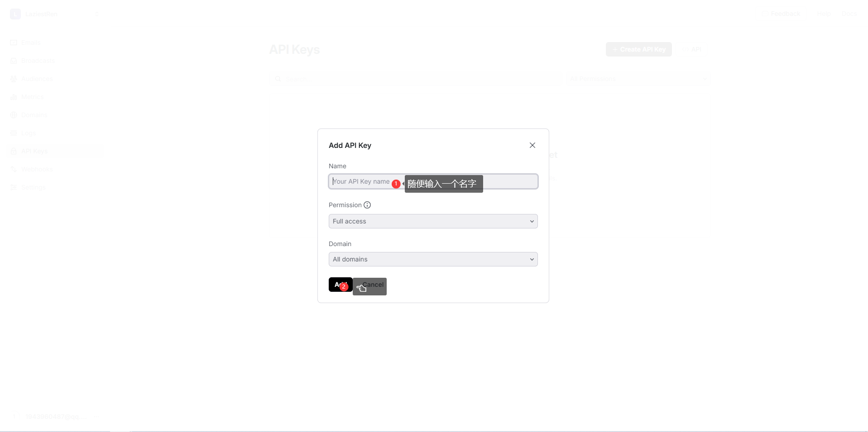Click the Feedback button in the header
Screen dimensions: 868x432
point(781,14)
